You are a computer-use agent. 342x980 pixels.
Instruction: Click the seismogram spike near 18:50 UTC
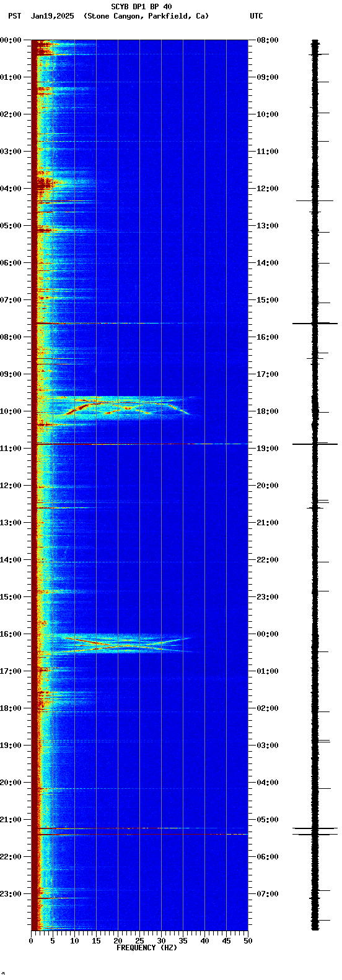(315, 444)
